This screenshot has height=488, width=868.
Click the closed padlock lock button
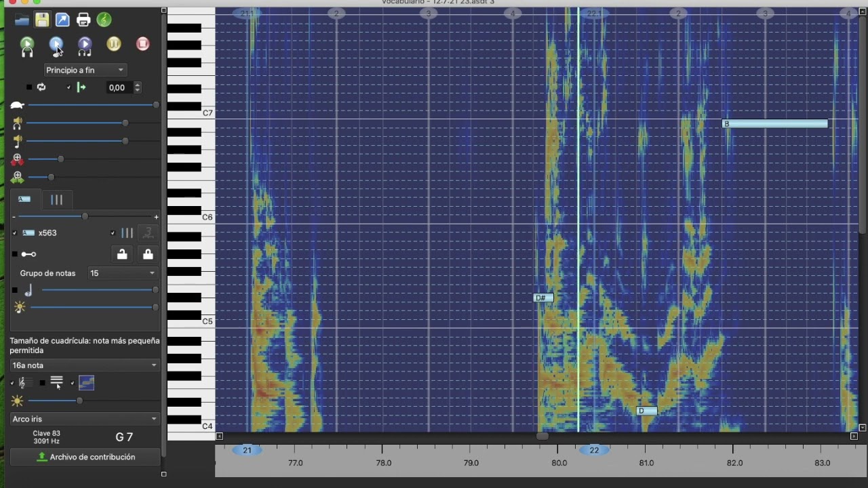point(148,254)
